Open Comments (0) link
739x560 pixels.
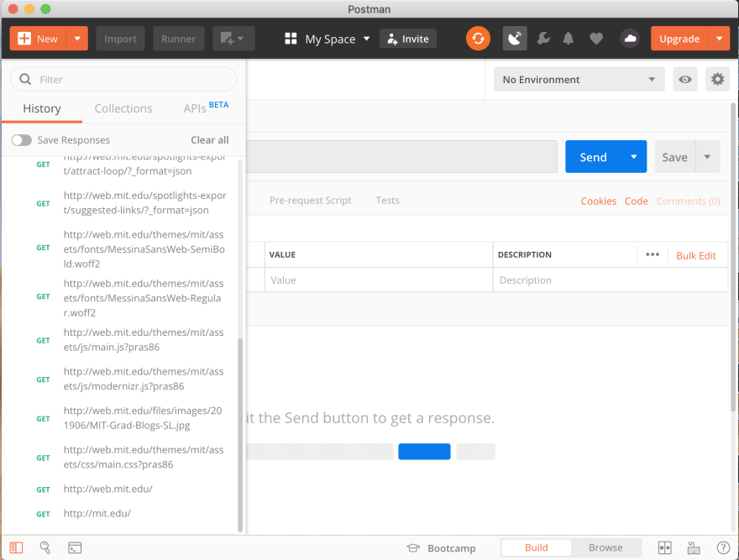(x=688, y=201)
